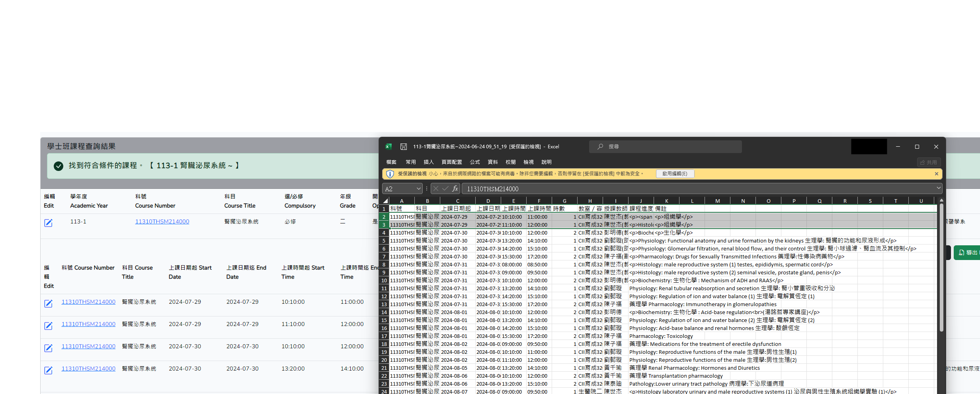This screenshot has height=394, width=980.
Task: Open the top 11310THSM214000 course number link
Action: [x=162, y=221]
